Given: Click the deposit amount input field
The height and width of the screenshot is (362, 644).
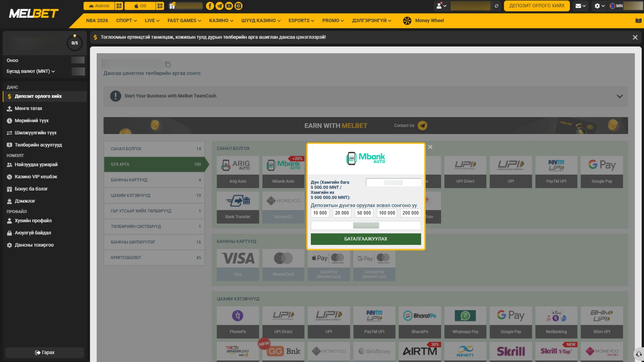Looking at the screenshot, I should click(x=393, y=182).
